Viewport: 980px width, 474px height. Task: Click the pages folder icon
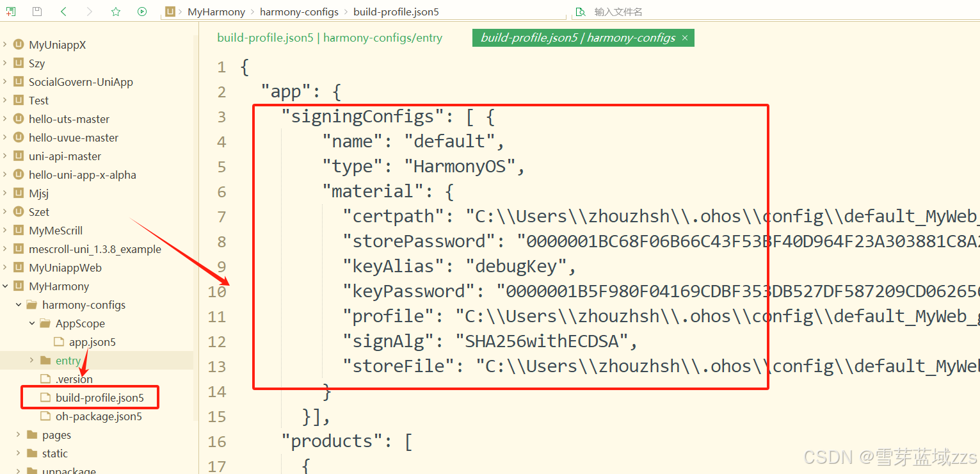pos(32,435)
